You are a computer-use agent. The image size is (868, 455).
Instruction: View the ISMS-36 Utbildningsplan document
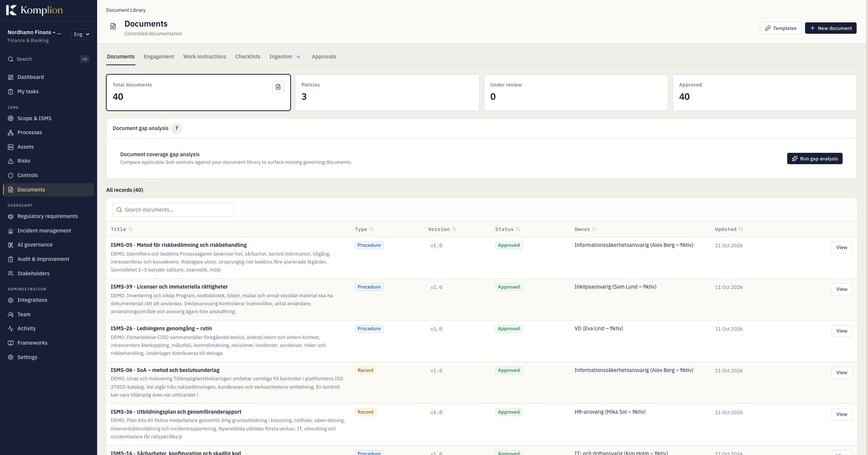[x=842, y=414]
